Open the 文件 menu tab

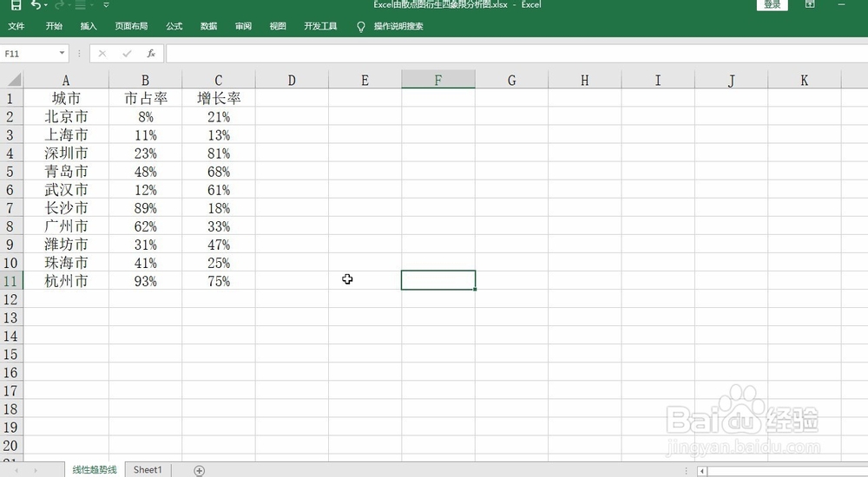pos(16,26)
